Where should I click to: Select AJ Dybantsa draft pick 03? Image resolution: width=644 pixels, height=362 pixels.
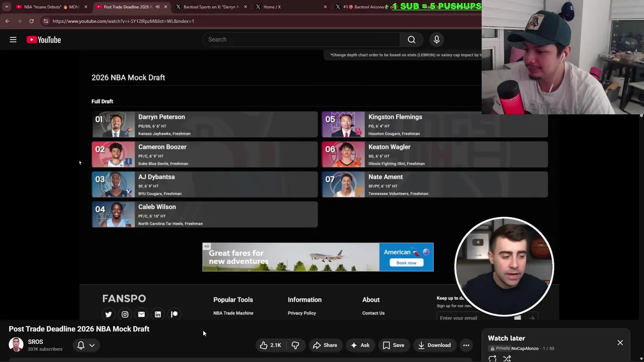[205, 185]
